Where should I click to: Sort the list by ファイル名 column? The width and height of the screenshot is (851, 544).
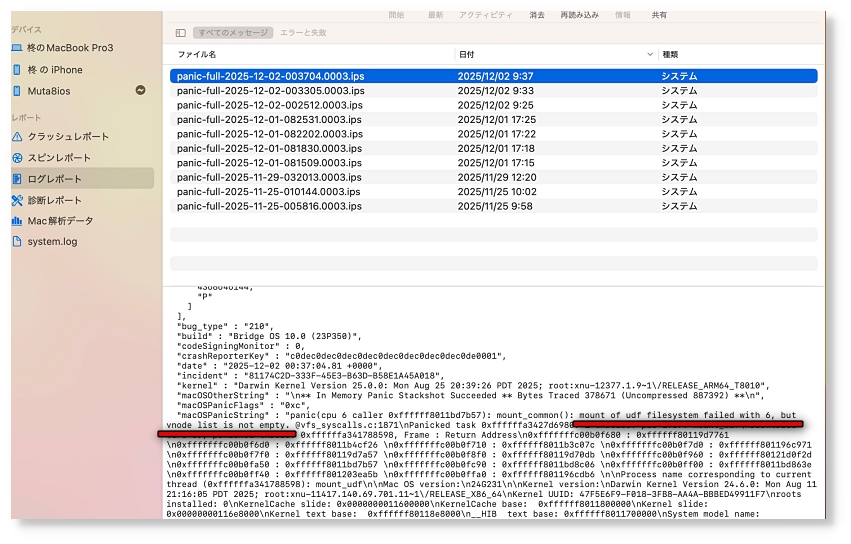197,54
